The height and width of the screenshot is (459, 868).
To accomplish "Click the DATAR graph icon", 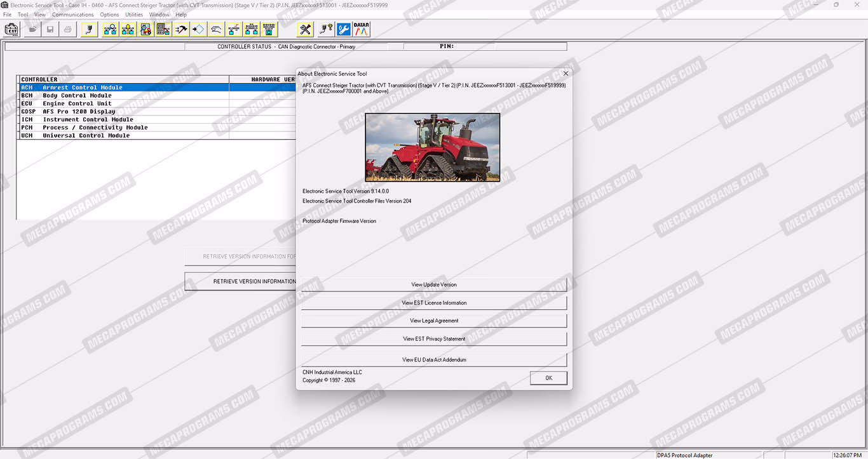I will [x=362, y=29].
